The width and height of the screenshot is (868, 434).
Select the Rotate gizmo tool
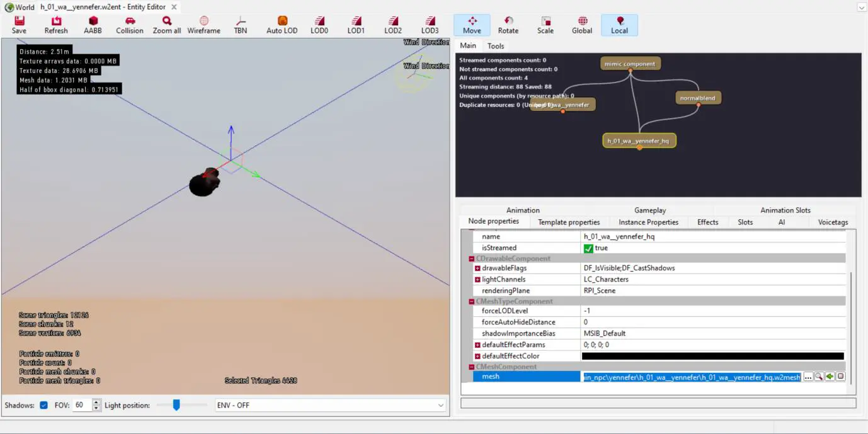(508, 25)
